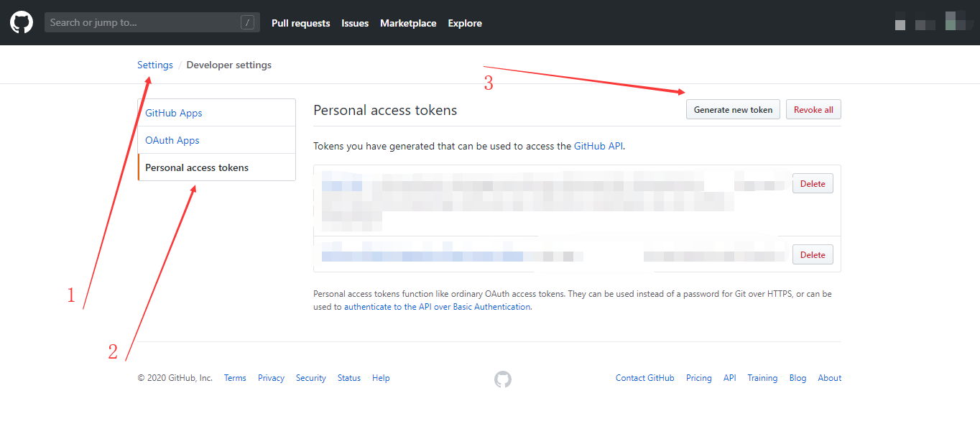Go back to Settings via breadcrumb link
Viewport: 980px width, 447px height.
[x=155, y=65]
